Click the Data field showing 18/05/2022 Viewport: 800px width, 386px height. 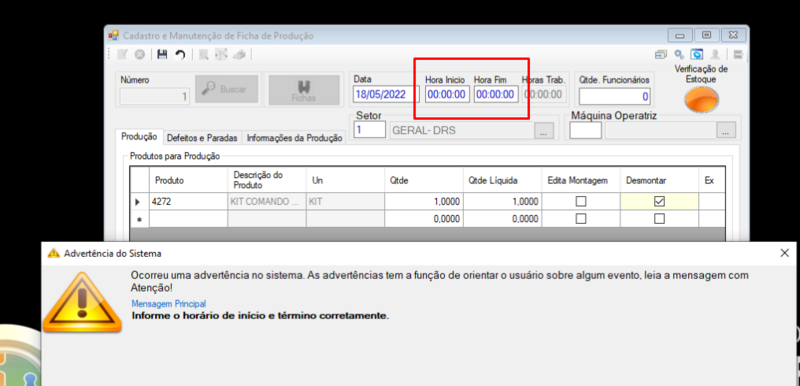tap(386, 94)
